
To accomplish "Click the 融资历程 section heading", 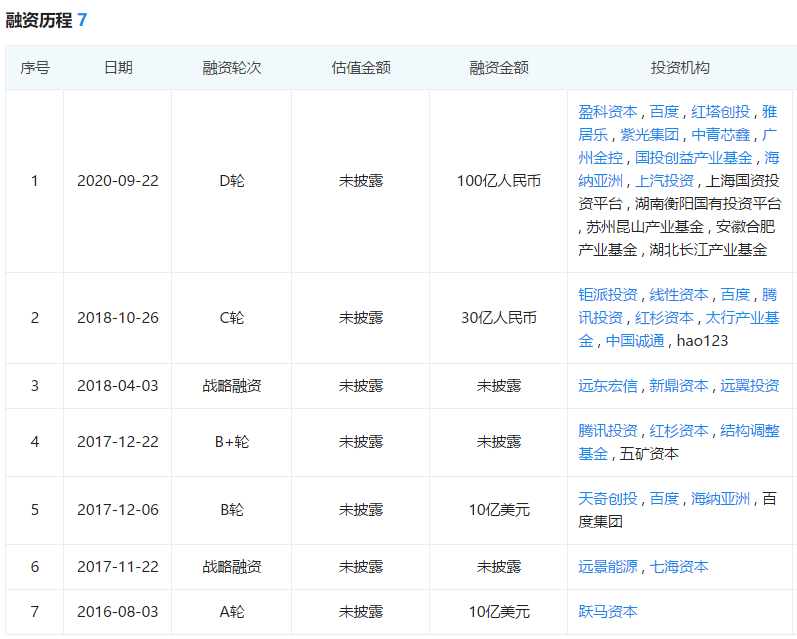I will pos(39,20).
